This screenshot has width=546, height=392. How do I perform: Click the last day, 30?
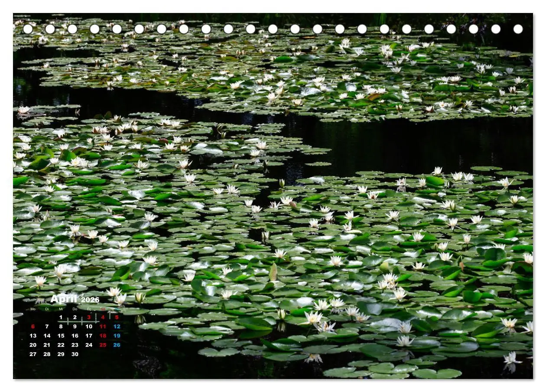point(75,354)
